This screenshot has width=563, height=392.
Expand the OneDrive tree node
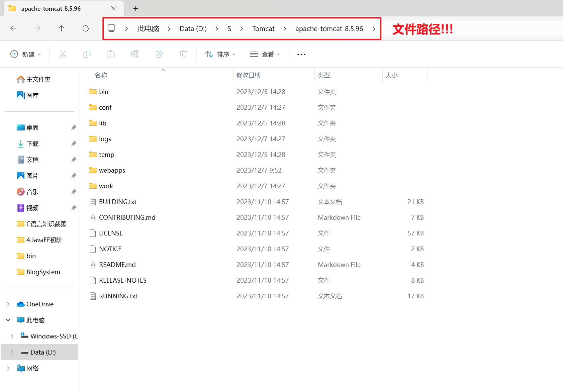[x=8, y=304]
